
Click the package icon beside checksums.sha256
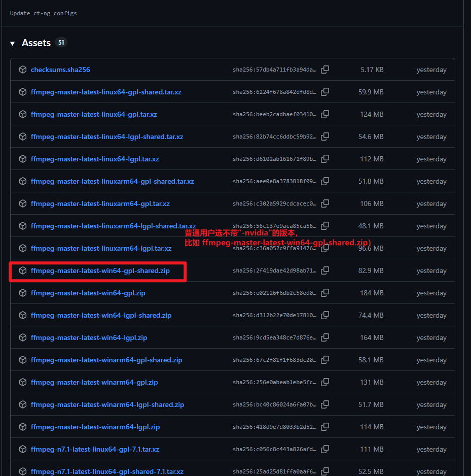tap(23, 70)
